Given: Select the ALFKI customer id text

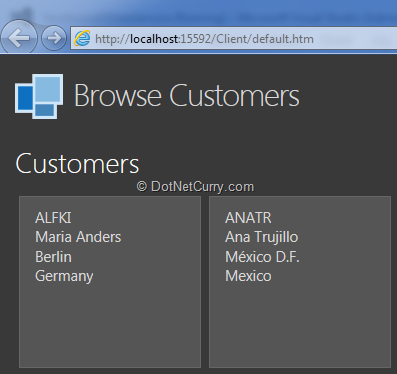Looking at the screenshot, I should tap(53, 218).
